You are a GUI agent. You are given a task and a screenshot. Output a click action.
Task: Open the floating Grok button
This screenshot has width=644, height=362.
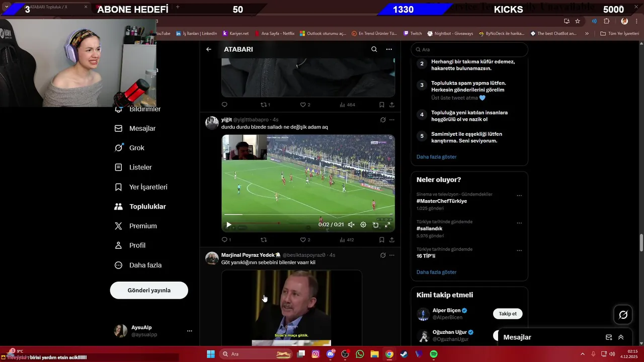point(623,315)
